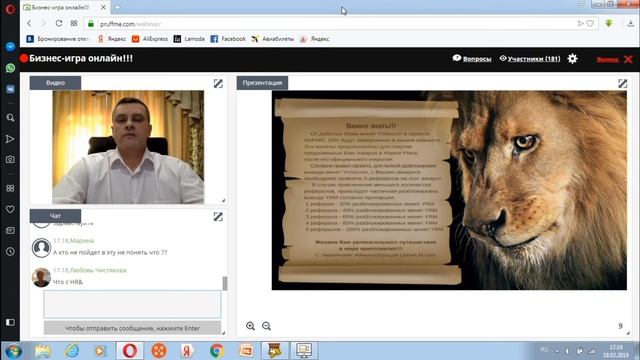
Task: Click the chat message input box
Action: coord(132,304)
